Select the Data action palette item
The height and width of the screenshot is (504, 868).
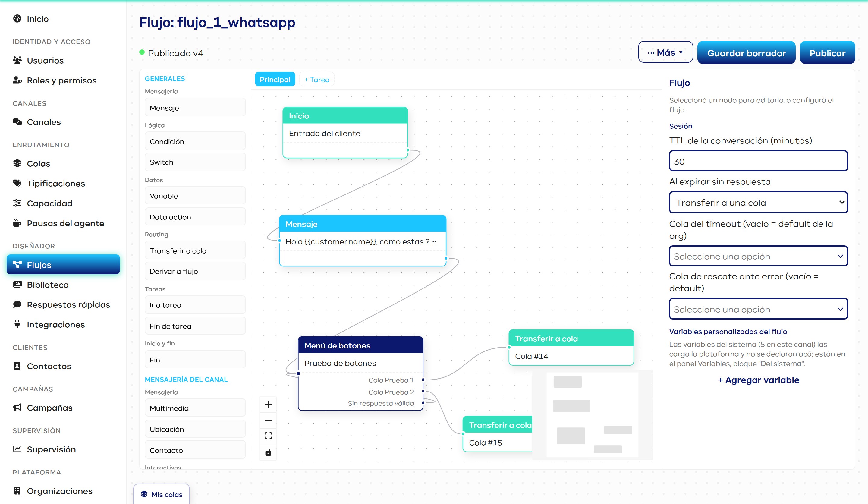click(195, 217)
